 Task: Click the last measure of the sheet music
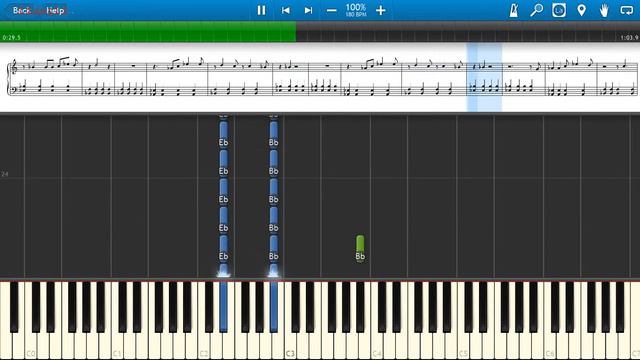click(x=617, y=78)
